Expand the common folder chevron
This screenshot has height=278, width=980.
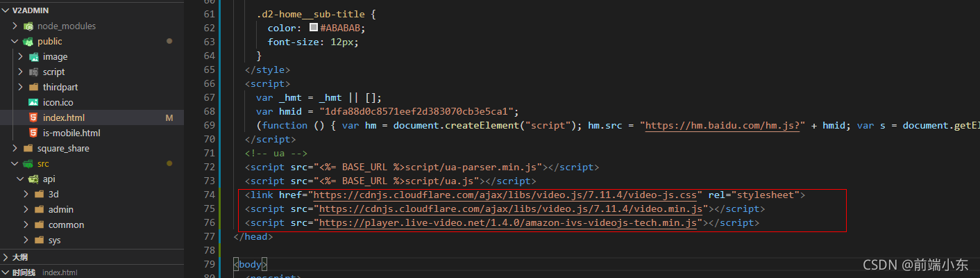(x=26, y=224)
